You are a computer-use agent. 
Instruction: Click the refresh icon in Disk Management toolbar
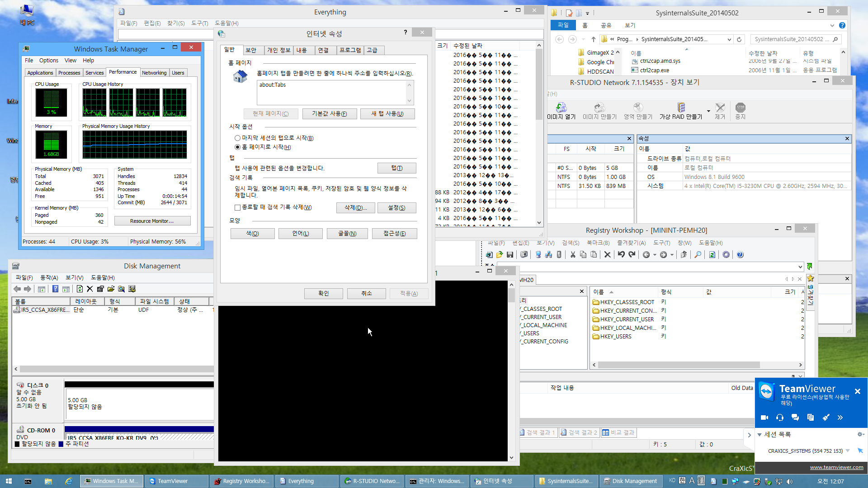click(x=80, y=289)
